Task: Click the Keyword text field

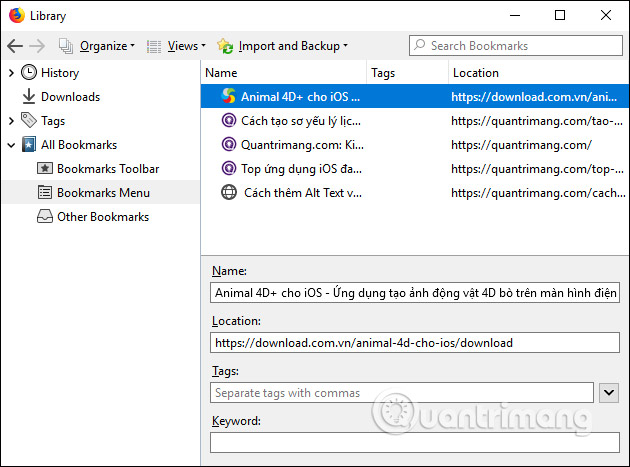Action: [415, 441]
